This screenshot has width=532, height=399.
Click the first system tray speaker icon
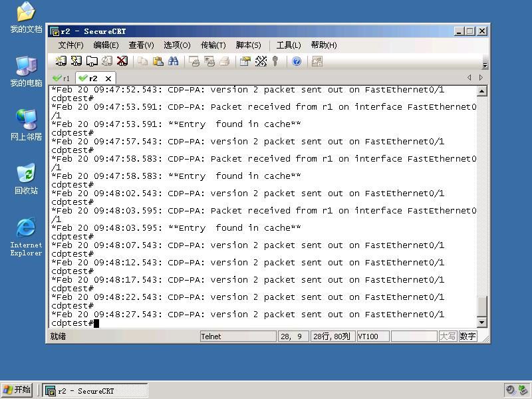(510, 390)
